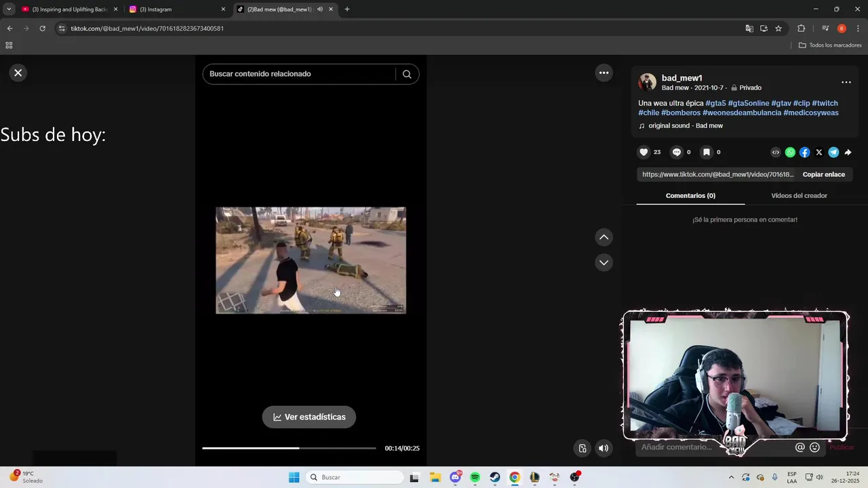Click the Buscar contenido relacionado field
Viewport: 868px width, 488px height.
[x=298, y=74]
